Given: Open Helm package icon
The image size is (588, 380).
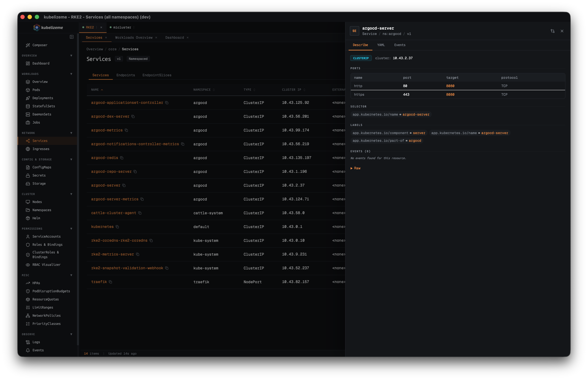Looking at the screenshot, I should (28, 218).
